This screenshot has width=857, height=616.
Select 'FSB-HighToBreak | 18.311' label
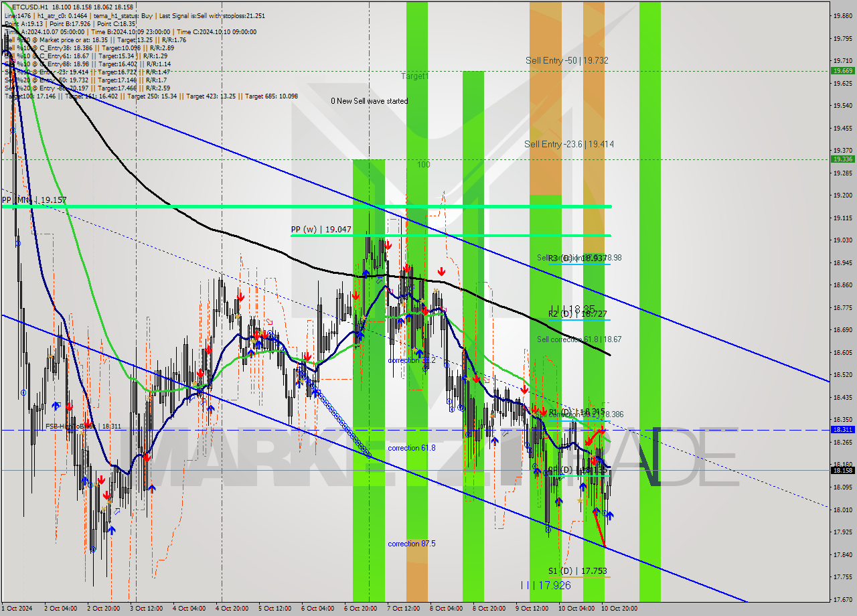point(84,426)
